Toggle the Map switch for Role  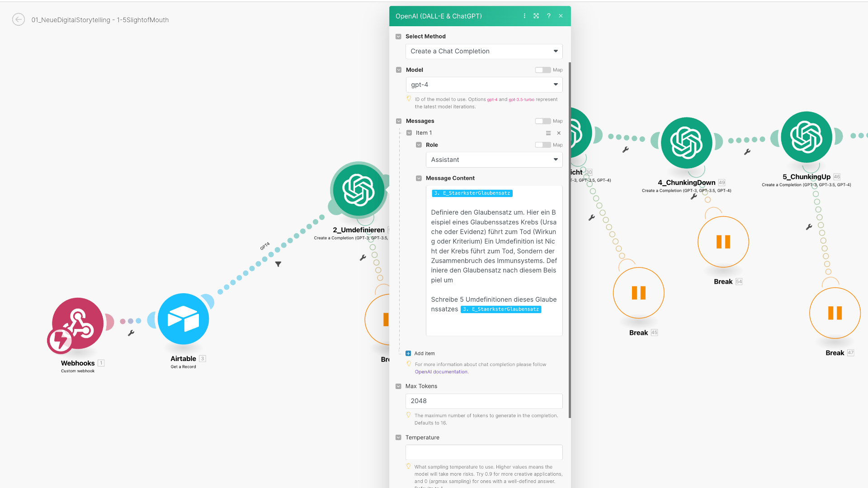542,145
